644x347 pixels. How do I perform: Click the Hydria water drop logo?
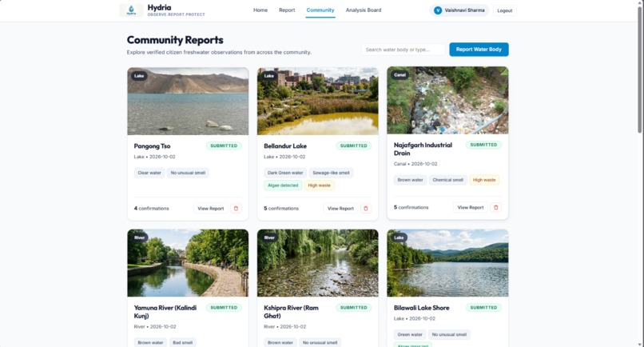(131, 10)
